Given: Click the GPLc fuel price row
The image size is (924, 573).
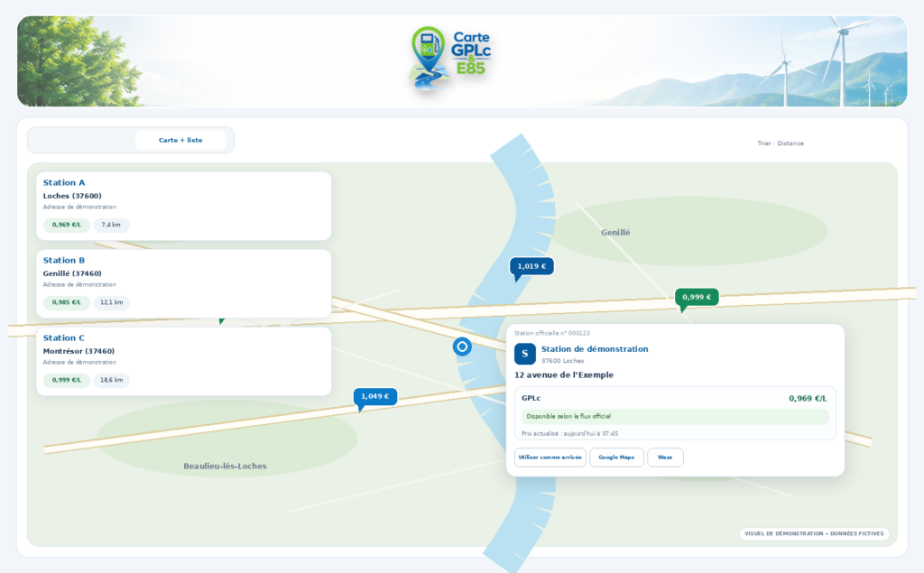Looking at the screenshot, I should tap(675, 399).
